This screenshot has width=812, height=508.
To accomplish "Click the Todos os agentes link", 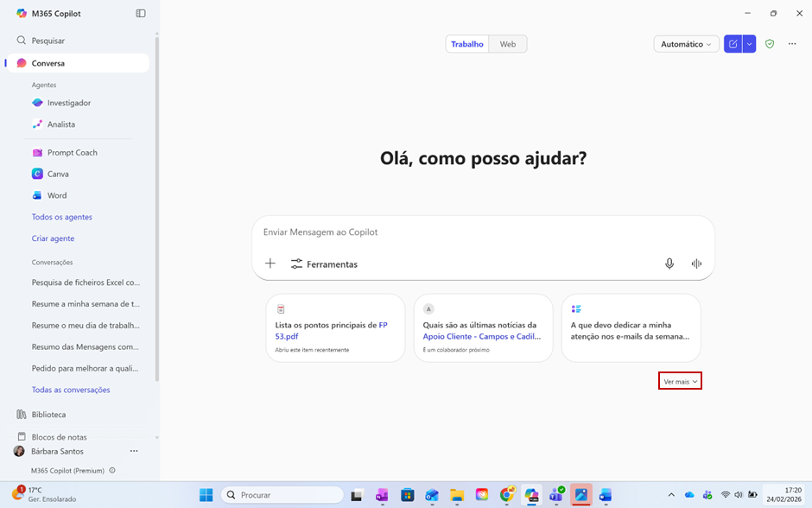I will [61, 217].
